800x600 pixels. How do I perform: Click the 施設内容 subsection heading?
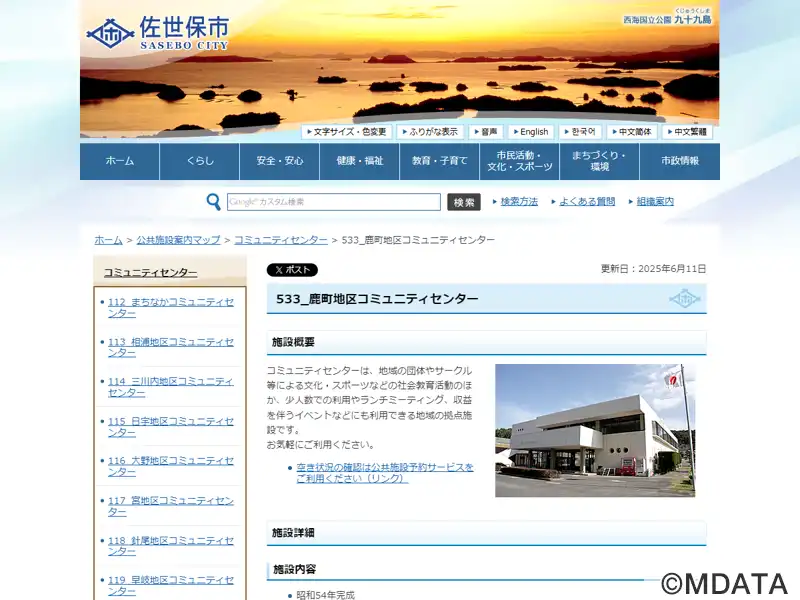pyautogui.click(x=294, y=569)
